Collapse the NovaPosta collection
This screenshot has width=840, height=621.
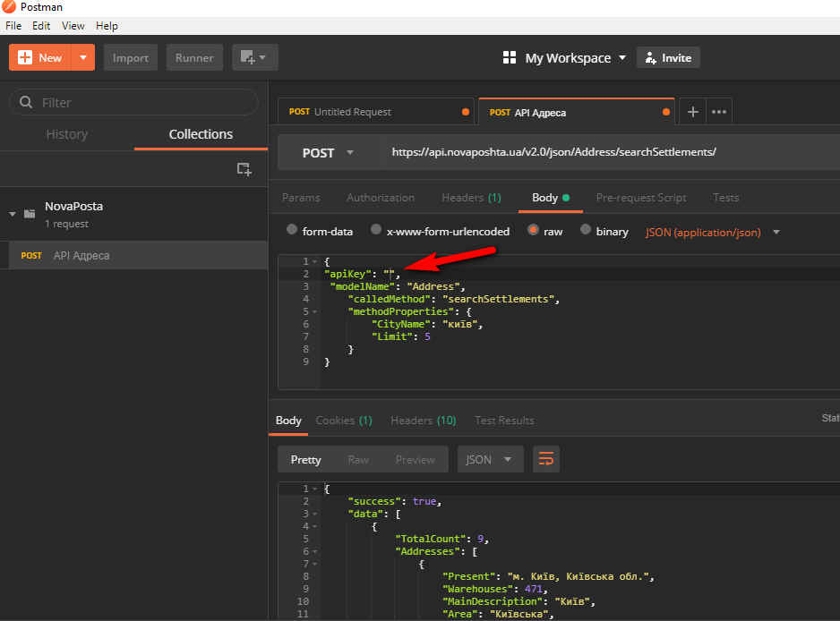[13, 213]
